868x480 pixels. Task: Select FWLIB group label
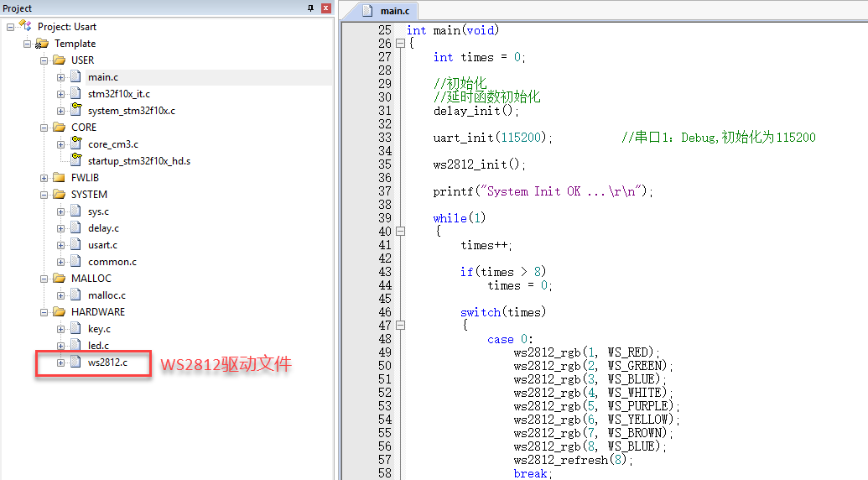85,178
